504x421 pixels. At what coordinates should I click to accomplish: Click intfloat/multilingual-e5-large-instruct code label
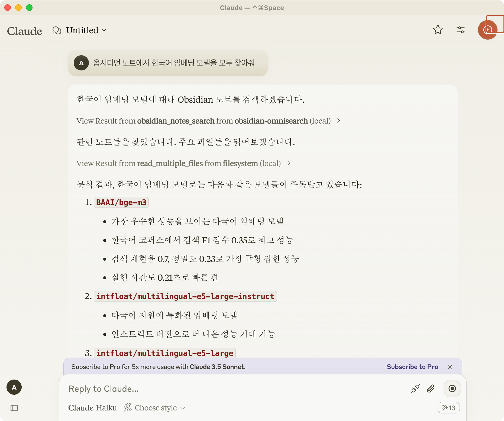(185, 296)
